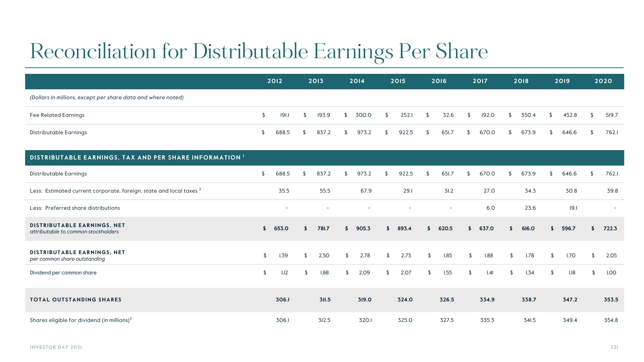Click shares eligible value 312.5
644x362 pixels.
pos(324,320)
